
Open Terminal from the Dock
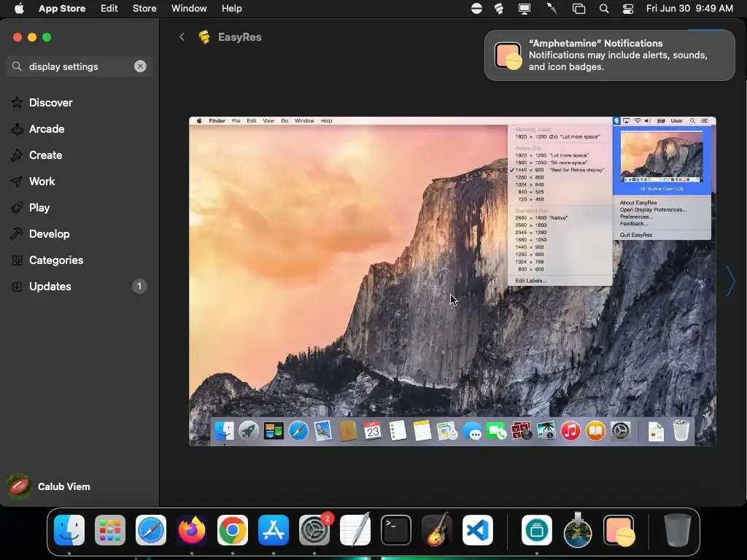tap(396, 530)
